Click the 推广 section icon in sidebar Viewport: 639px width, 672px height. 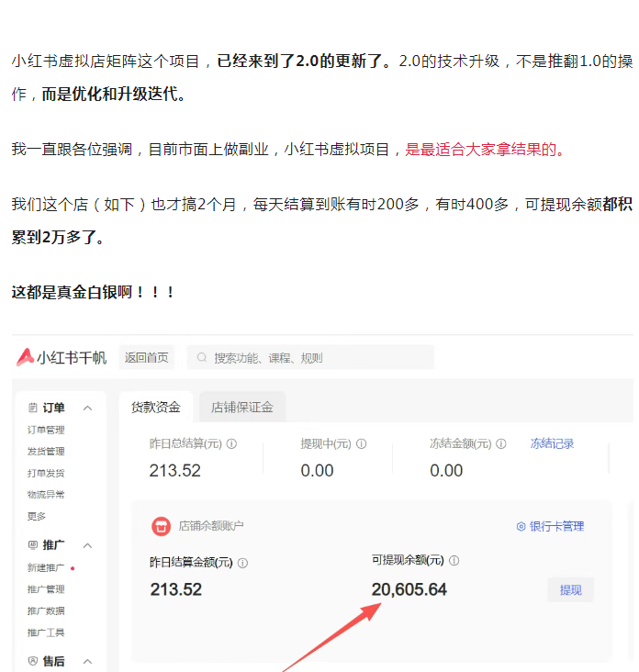click(32, 545)
